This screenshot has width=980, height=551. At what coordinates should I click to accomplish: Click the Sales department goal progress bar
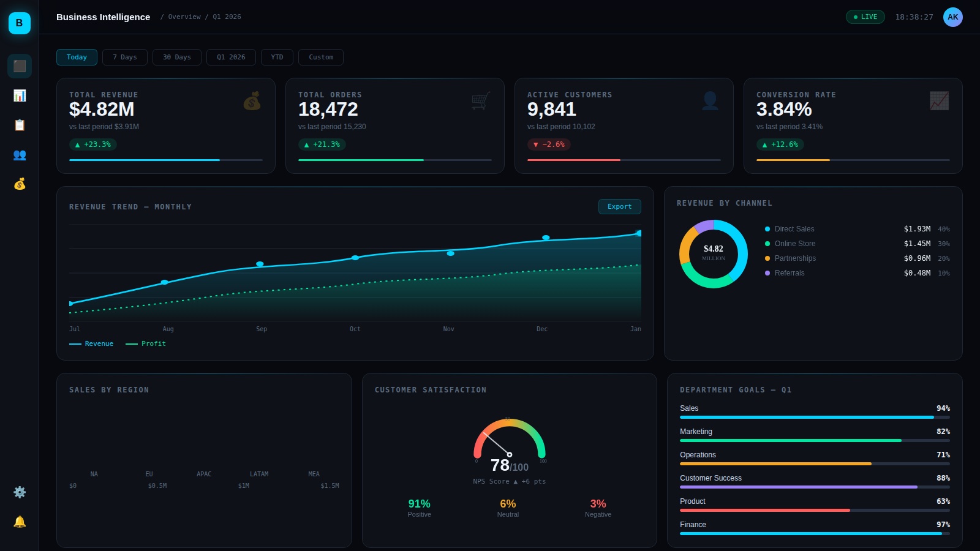(815, 417)
